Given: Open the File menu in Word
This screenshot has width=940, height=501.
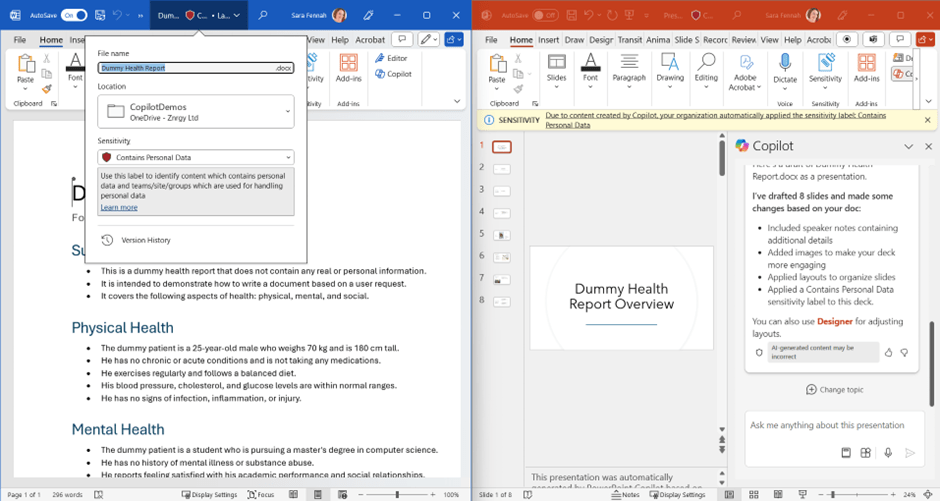Looking at the screenshot, I should click(22, 40).
